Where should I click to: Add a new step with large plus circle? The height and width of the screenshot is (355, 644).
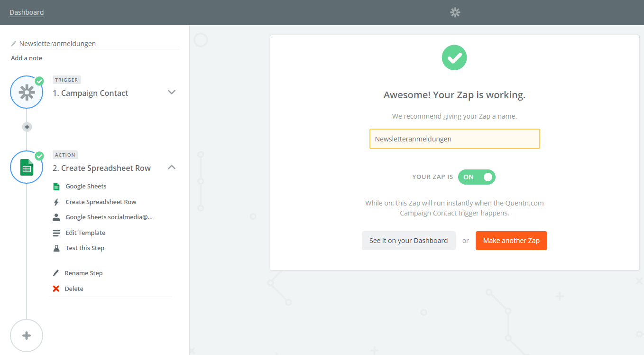point(27,336)
